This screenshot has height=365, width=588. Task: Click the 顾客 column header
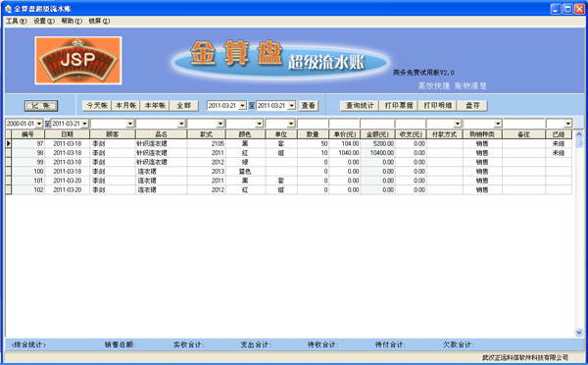coord(113,134)
